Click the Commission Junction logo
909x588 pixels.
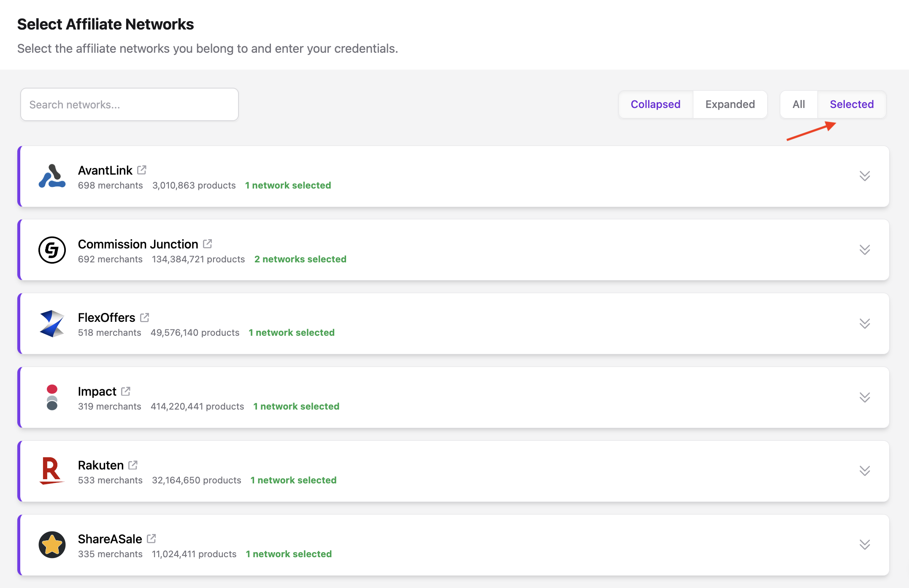[52, 250]
